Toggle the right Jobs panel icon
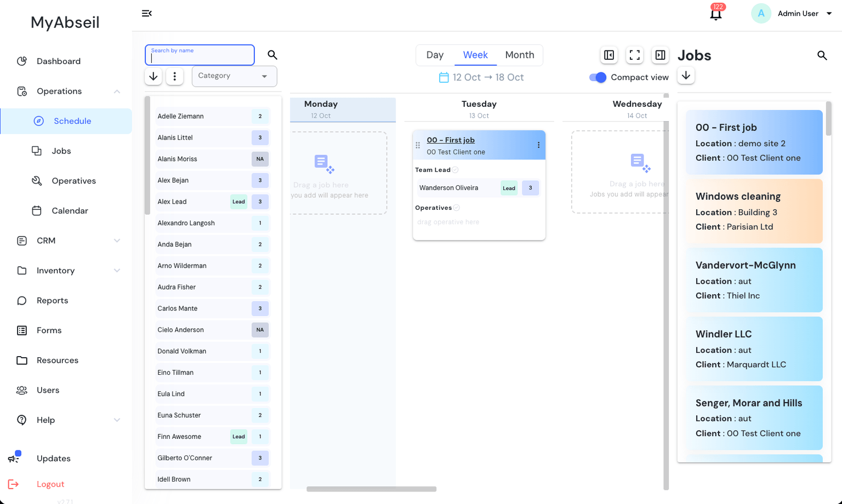The image size is (842, 504). click(661, 55)
